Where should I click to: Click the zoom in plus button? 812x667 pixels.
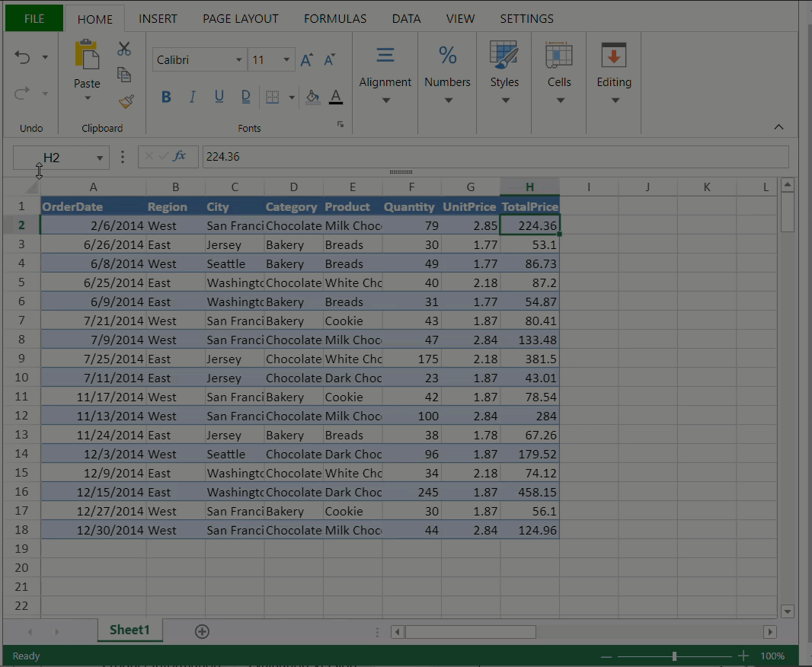pos(743,656)
